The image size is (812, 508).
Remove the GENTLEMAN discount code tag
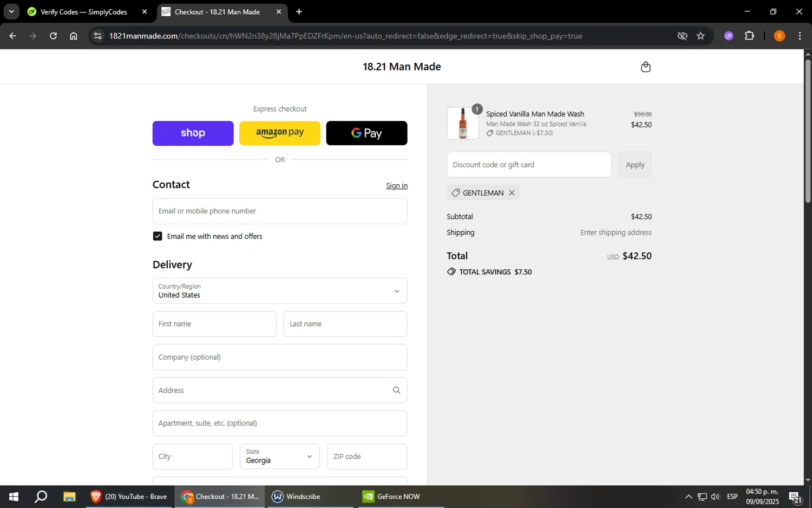(512, 193)
